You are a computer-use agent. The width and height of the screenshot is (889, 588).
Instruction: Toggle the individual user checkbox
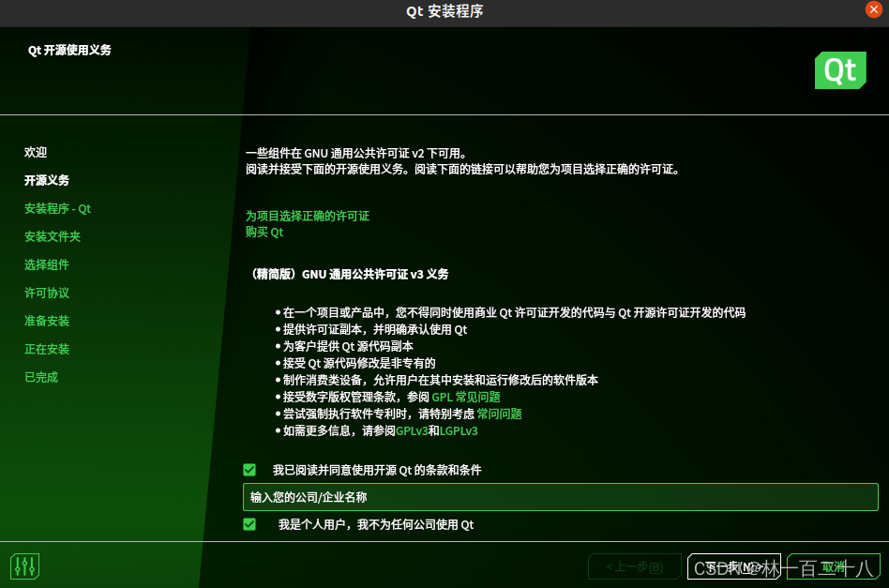[249, 525]
